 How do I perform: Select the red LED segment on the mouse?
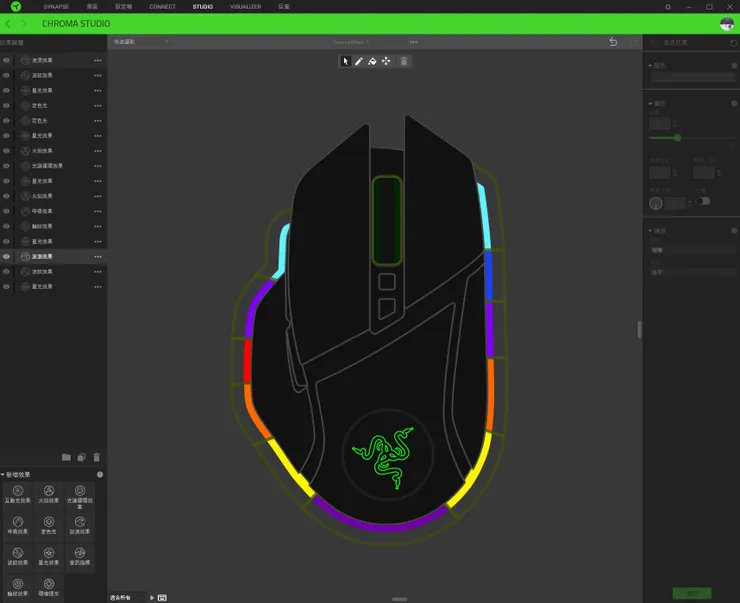pos(247,360)
